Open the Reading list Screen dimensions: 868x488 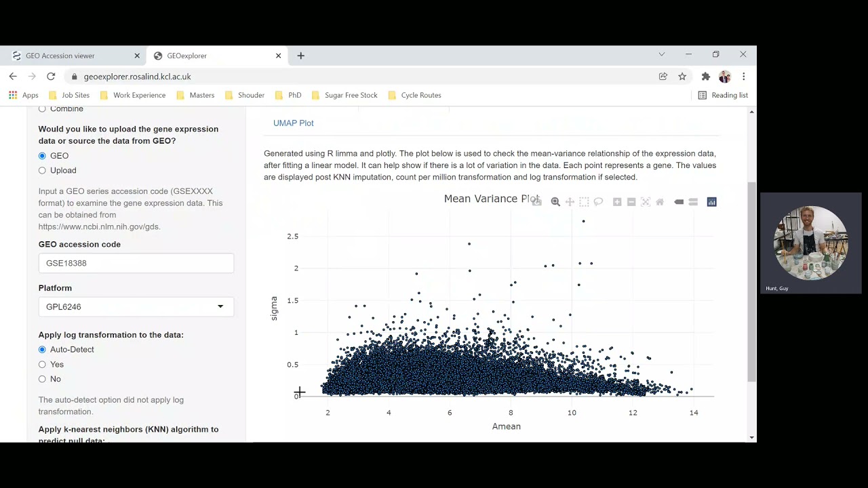coord(724,95)
